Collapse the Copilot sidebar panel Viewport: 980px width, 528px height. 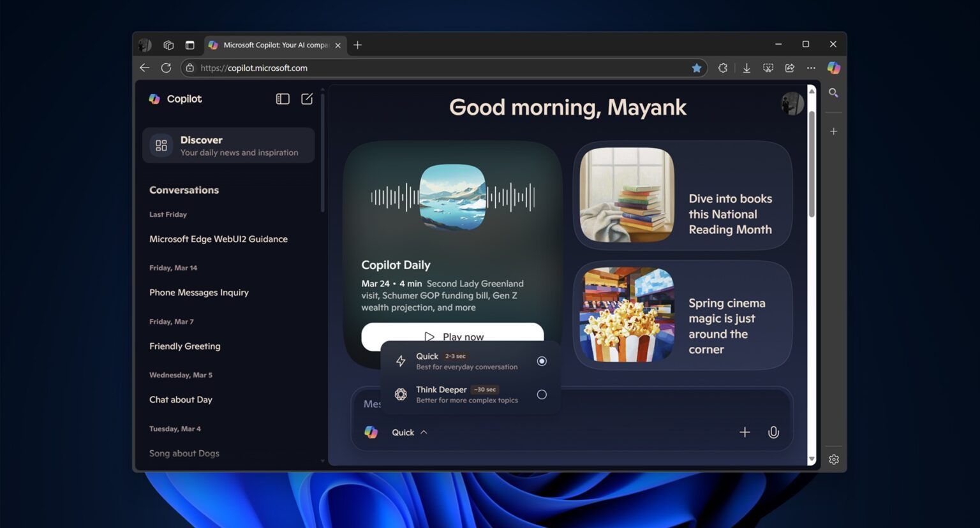[x=283, y=99]
